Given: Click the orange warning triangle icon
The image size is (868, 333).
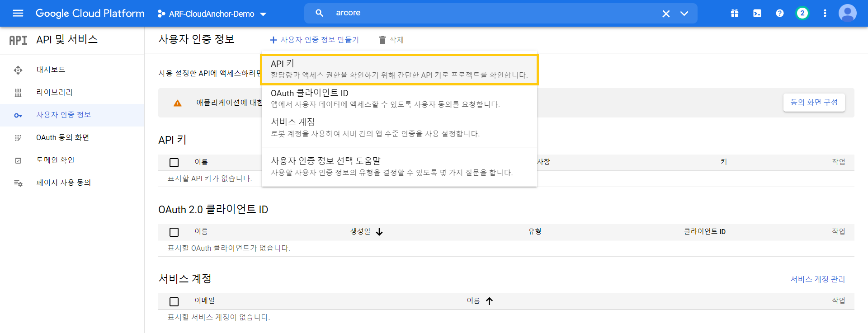Looking at the screenshot, I should tap(178, 103).
